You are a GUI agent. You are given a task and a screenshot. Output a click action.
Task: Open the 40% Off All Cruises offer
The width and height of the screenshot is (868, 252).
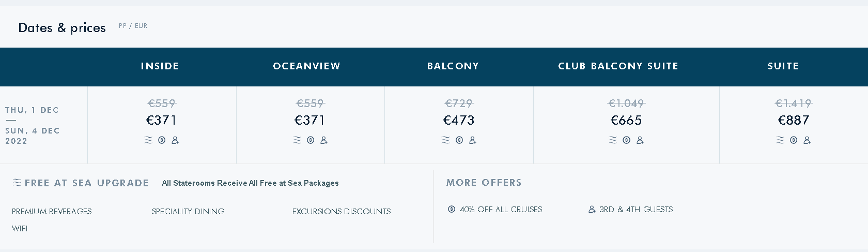coord(501,210)
